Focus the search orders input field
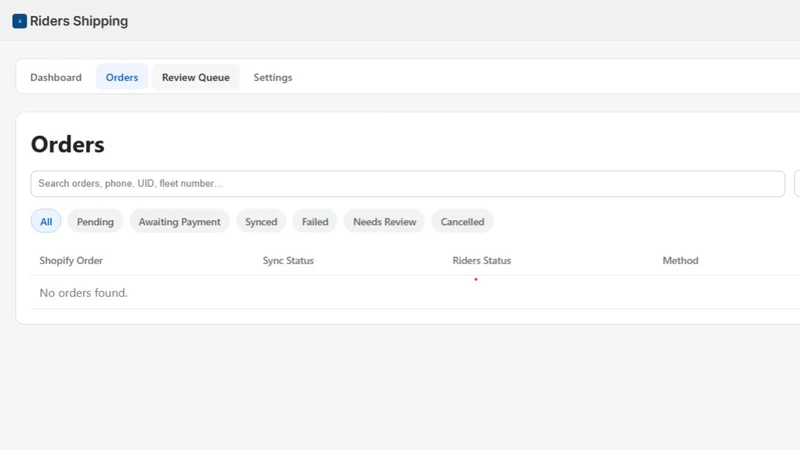Screen dimensions: 800x450 click(408, 184)
